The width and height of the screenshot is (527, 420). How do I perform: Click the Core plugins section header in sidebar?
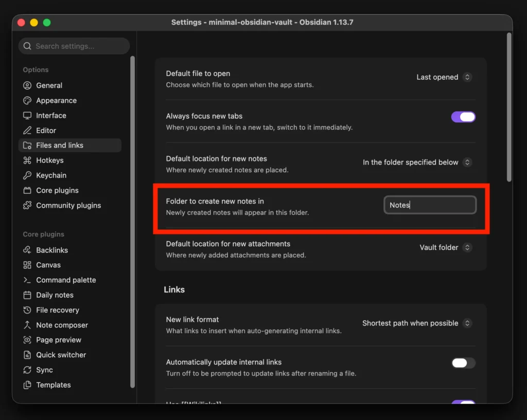point(43,234)
